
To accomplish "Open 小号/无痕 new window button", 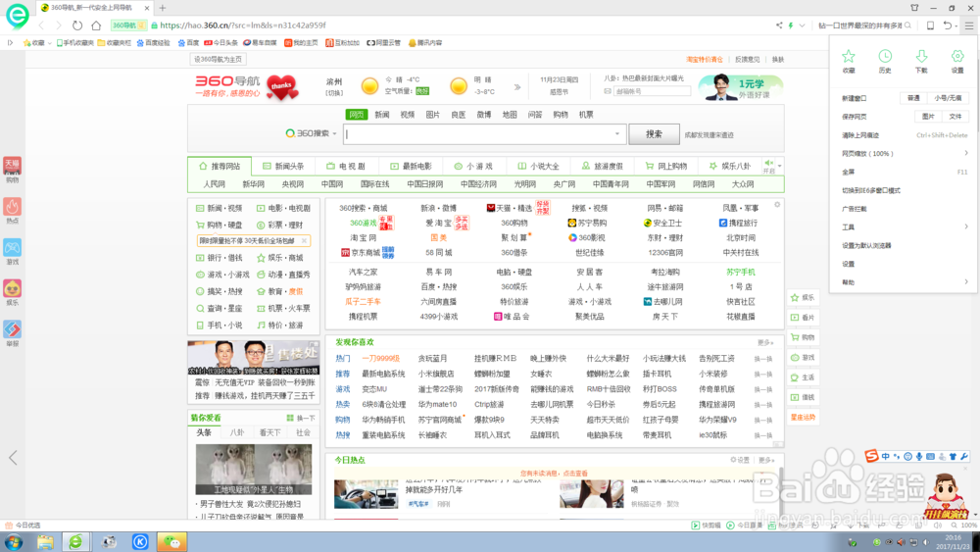I will click(x=948, y=98).
